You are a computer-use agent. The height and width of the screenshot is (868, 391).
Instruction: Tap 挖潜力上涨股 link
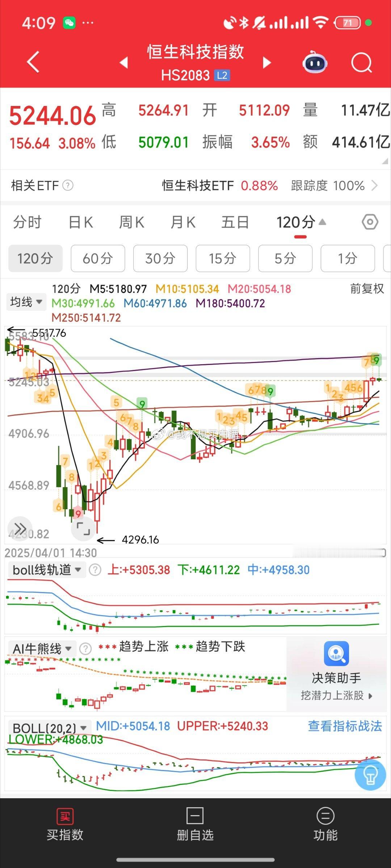(336, 695)
